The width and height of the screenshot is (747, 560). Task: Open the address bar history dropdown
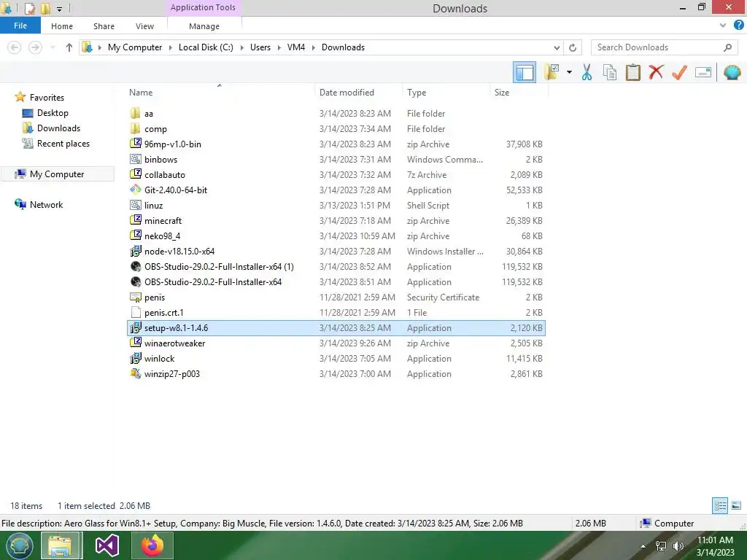557,47
